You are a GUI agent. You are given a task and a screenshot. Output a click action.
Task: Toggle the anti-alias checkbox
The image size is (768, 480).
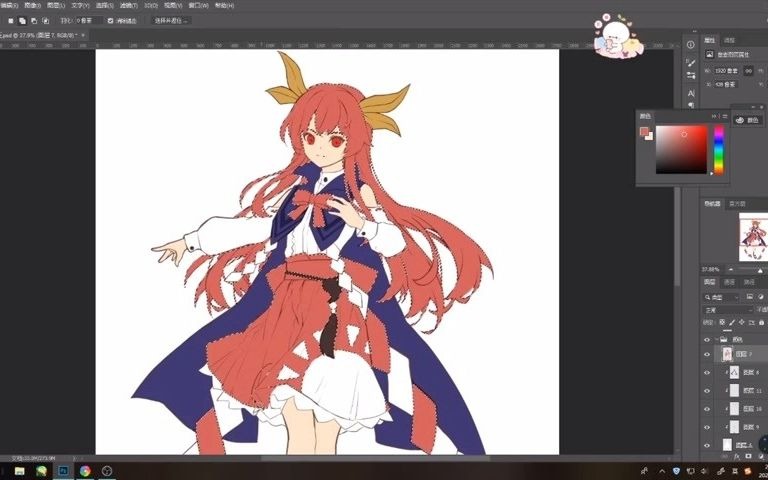[110, 21]
